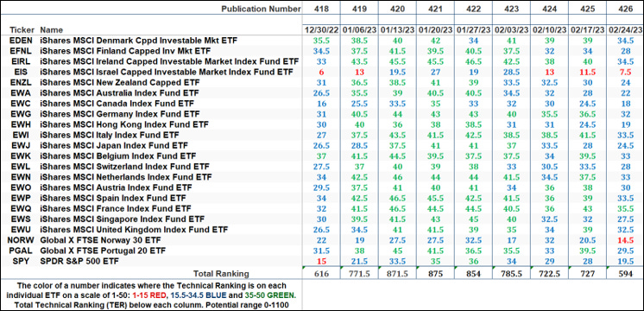Select publication number 426 cell
The height and width of the screenshot is (311, 644).
click(x=625, y=9)
